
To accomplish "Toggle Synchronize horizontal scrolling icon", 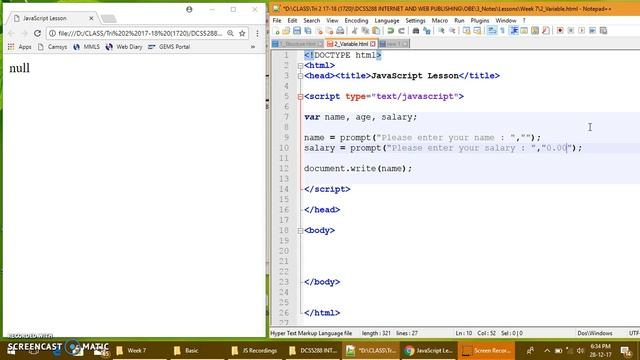I will pyautogui.click(x=477, y=31).
